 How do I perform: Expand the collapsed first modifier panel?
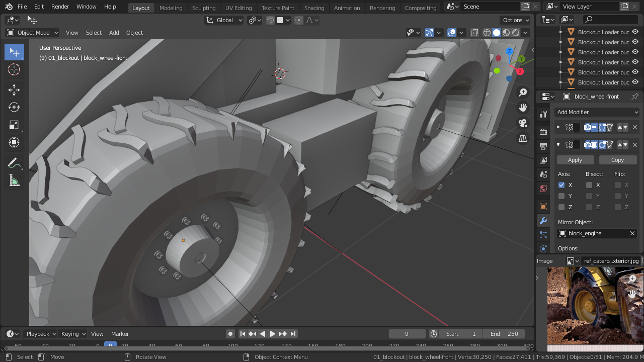click(558, 127)
